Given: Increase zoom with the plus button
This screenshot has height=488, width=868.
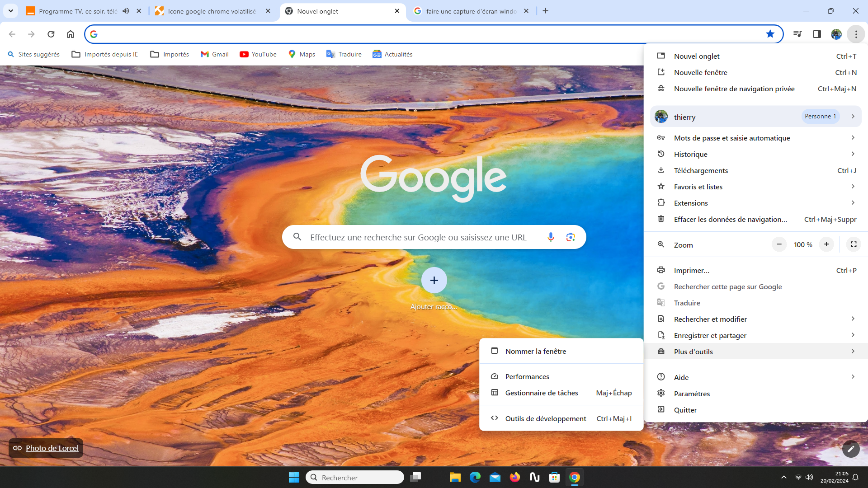Looking at the screenshot, I should tap(826, 244).
